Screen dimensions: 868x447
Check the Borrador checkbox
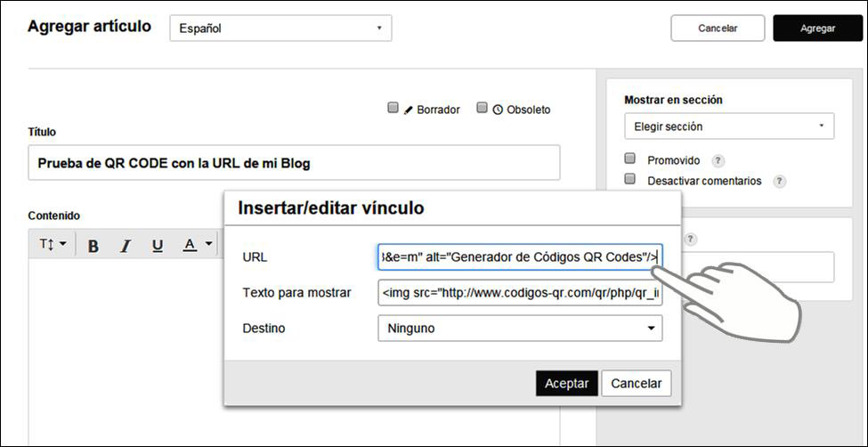point(393,109)
